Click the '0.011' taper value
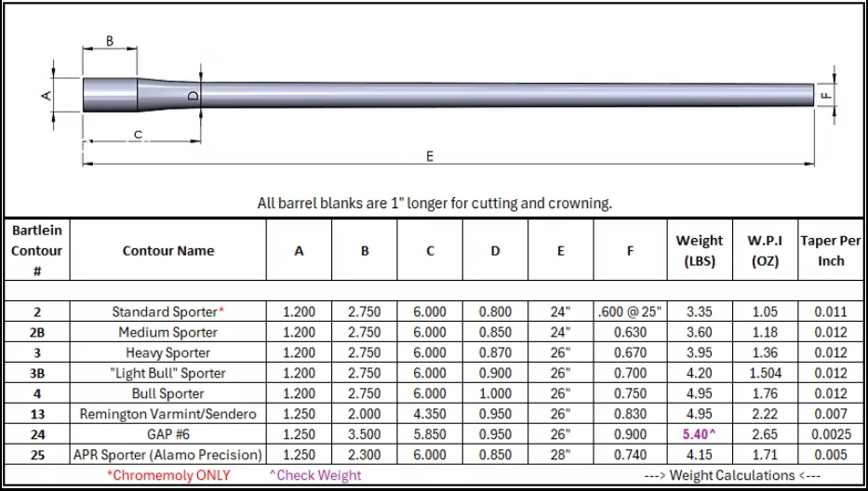The width and height of the screenshot is (868, 491). [x=831, y=312]
